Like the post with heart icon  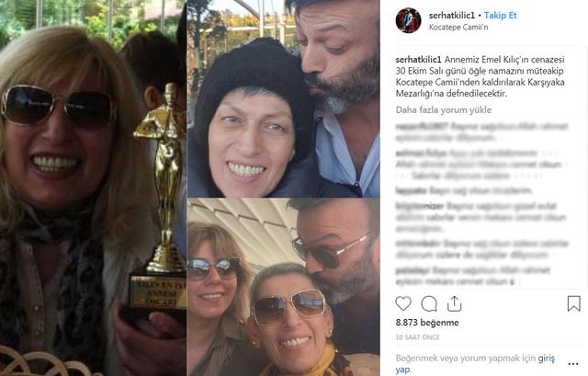(403, 303)
